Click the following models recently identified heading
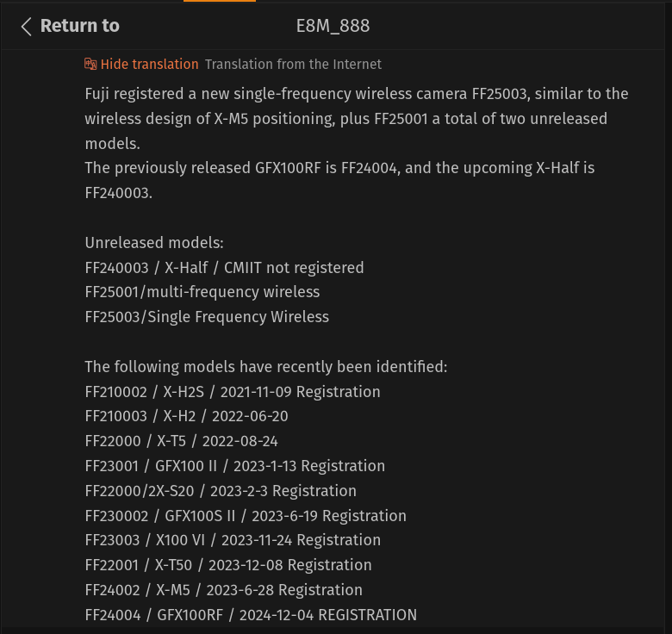 pyautogui.click(x=266, y=367)
